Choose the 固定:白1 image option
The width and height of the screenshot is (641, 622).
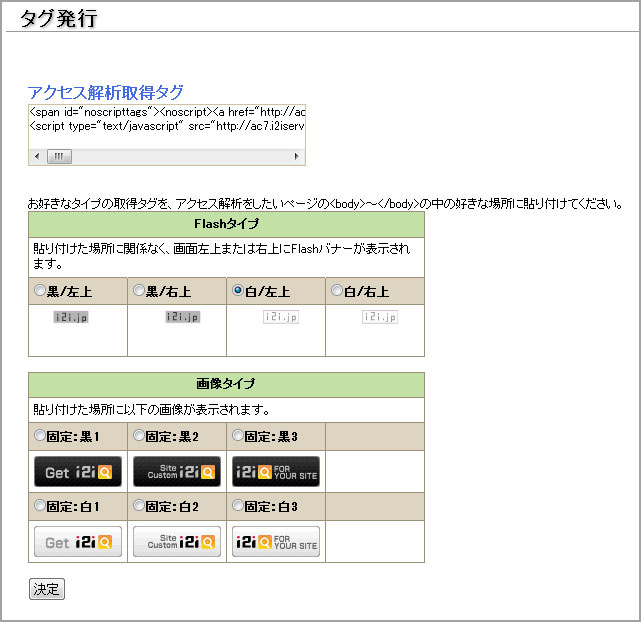coord(40,506)
